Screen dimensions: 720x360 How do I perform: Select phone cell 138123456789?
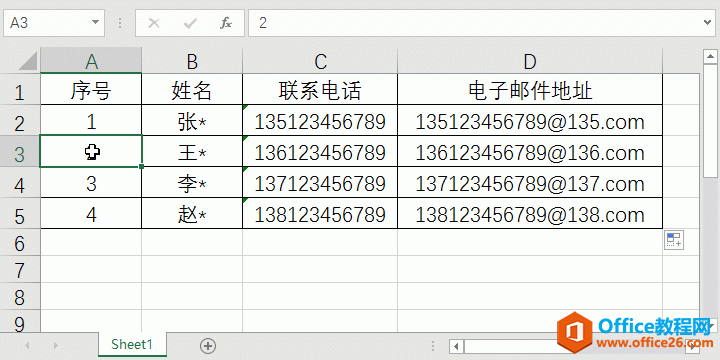pos(320,214)
